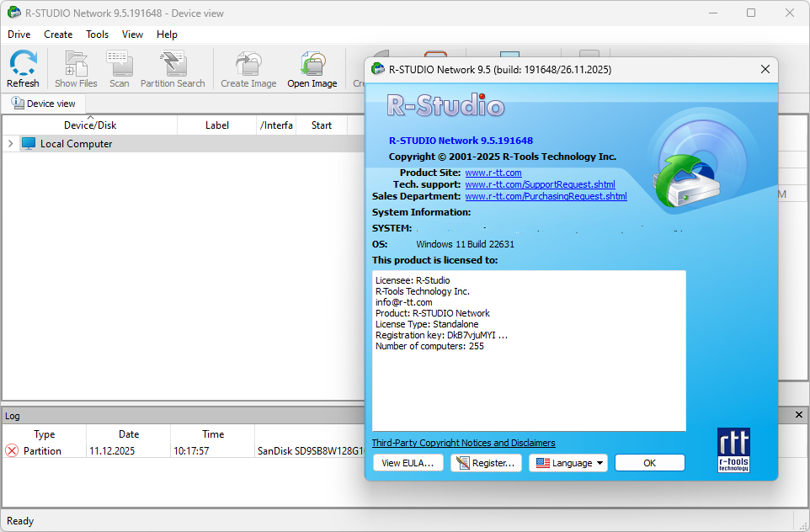Viewport: 810px width, 532px height.
Task: Click the rtt r-tools technology logo
Action: (x=733, y=450)
